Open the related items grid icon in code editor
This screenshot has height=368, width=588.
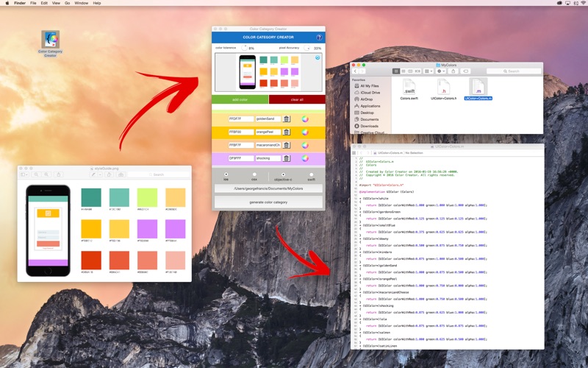coord(354,153)
